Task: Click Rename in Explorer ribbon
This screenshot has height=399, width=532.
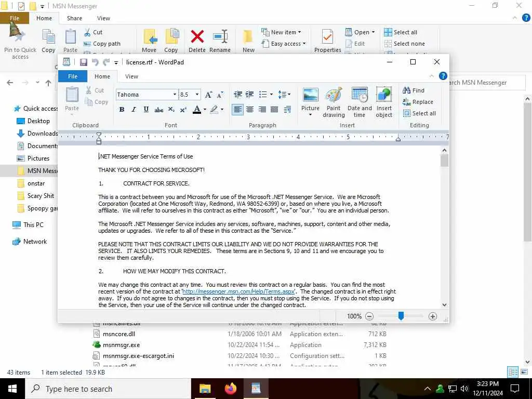Action: click(x=220, y=41)
